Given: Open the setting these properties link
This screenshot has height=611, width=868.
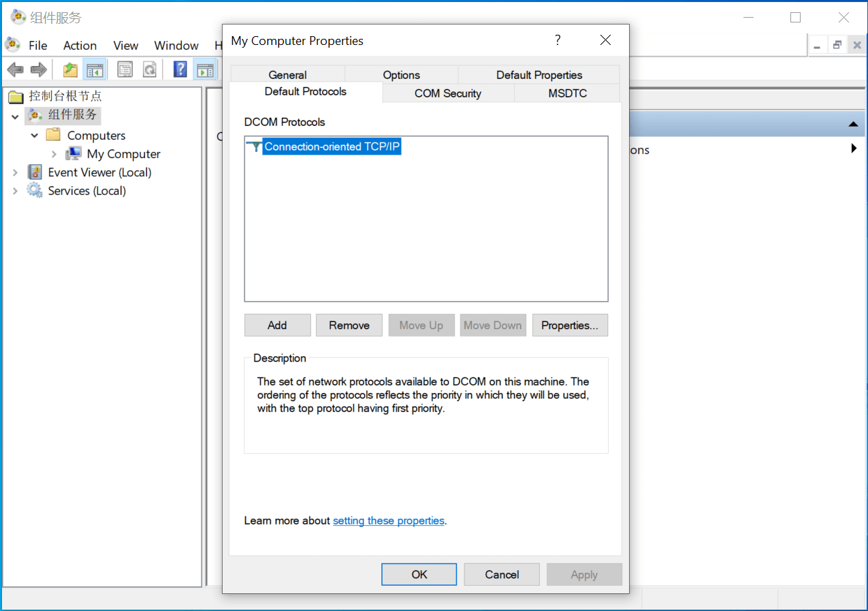Looking at the screenshot, I should tap(388, 520).
